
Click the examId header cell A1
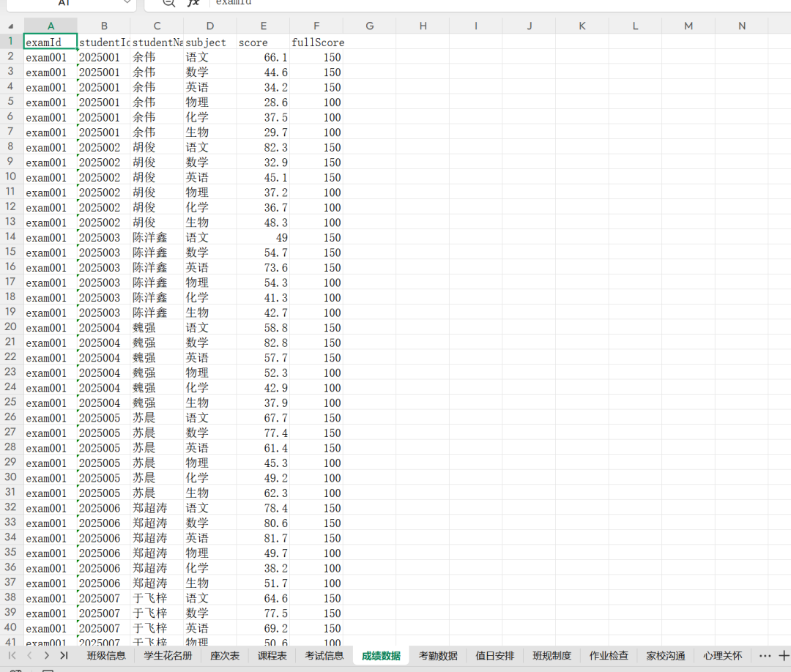point(51,42)
